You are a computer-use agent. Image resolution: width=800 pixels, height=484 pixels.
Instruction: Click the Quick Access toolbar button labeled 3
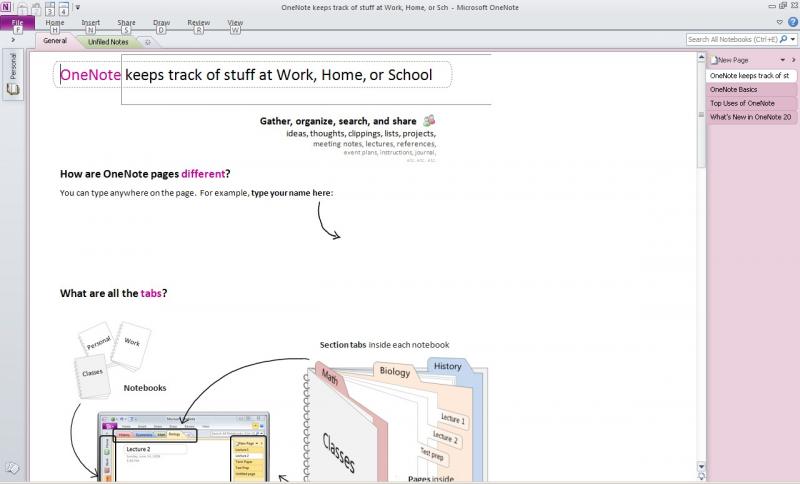point(49,8)
